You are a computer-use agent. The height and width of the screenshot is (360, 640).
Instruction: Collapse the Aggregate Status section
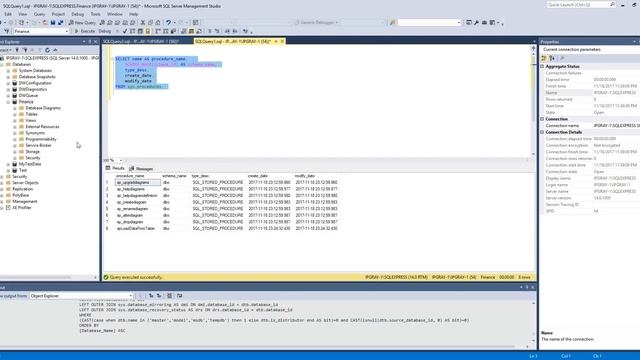click(x=542, y=66)
